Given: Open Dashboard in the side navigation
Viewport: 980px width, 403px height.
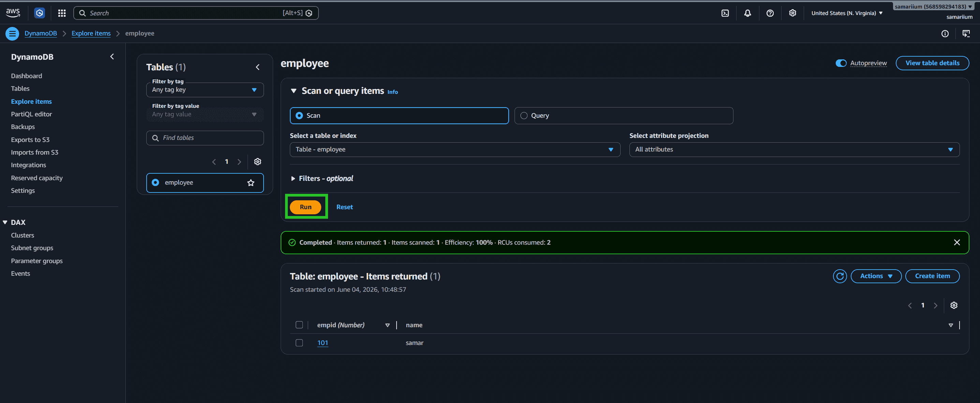Looking at the screenshot, I should coord(26,76).
